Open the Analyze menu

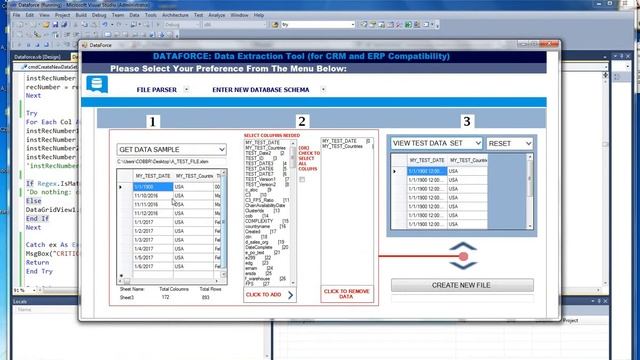217,15
